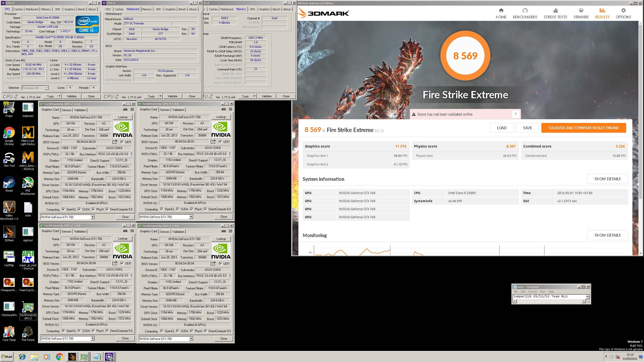Open STRESS TESTS in 3DMark

tap(555, 14)
